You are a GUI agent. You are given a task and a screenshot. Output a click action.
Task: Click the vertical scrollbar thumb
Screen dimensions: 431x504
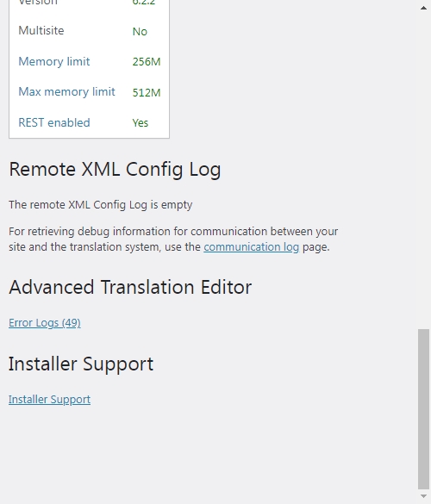click(423, 408)
